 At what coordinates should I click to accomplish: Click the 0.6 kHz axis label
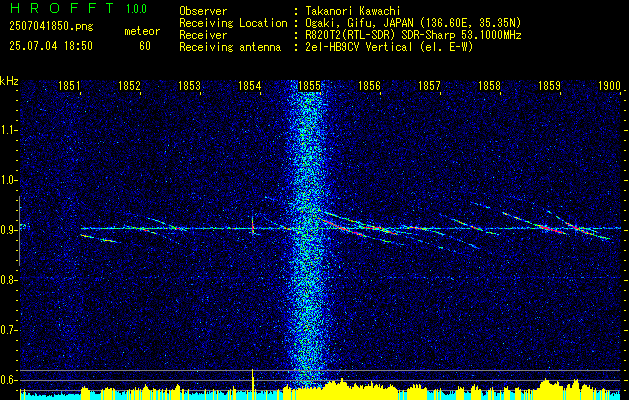pos(8,380)
